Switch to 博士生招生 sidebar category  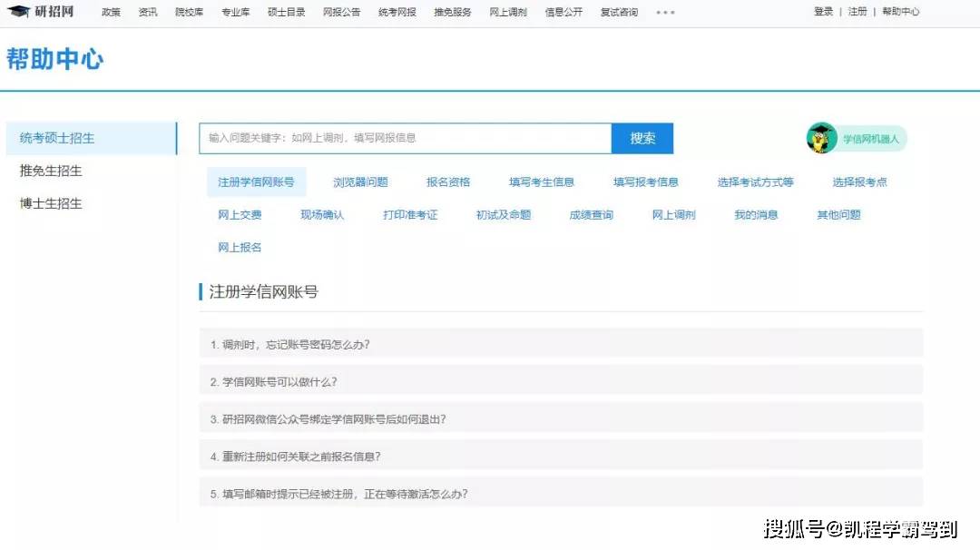point(51,203)
